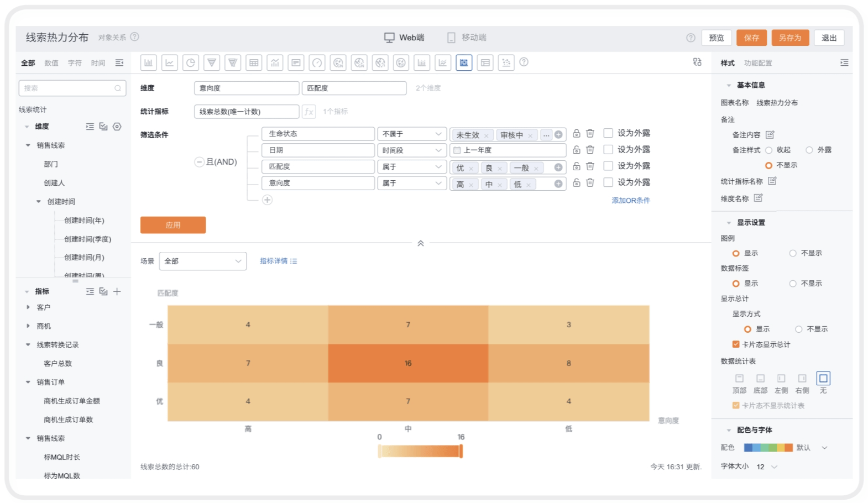868x503 pixels.
Task: Click the 退出 button
Action: pos(829,38)
